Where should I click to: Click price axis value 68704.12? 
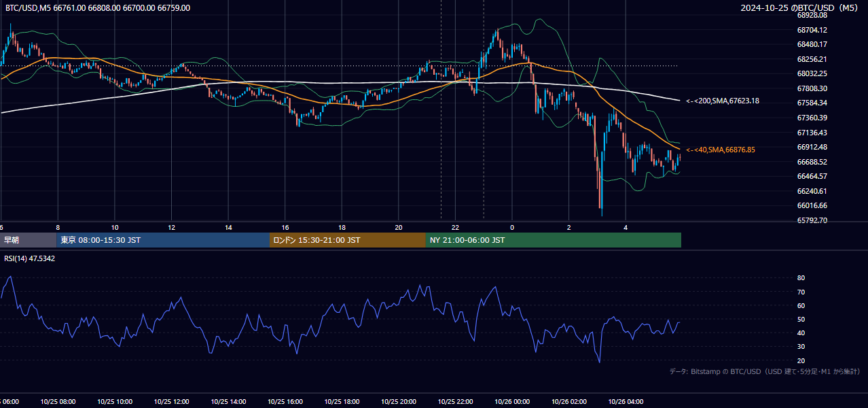pos(812,30)
